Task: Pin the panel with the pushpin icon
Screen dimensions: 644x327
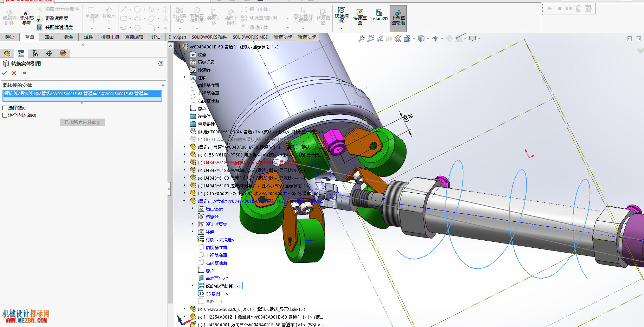Action: click(24, 73)
